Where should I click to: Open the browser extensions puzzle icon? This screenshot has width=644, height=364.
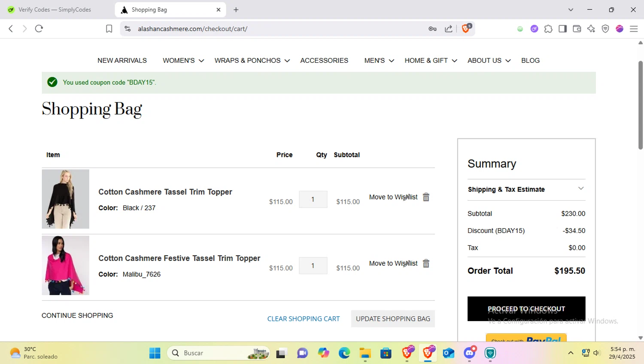pyautogui.click(x=548, y=29)
